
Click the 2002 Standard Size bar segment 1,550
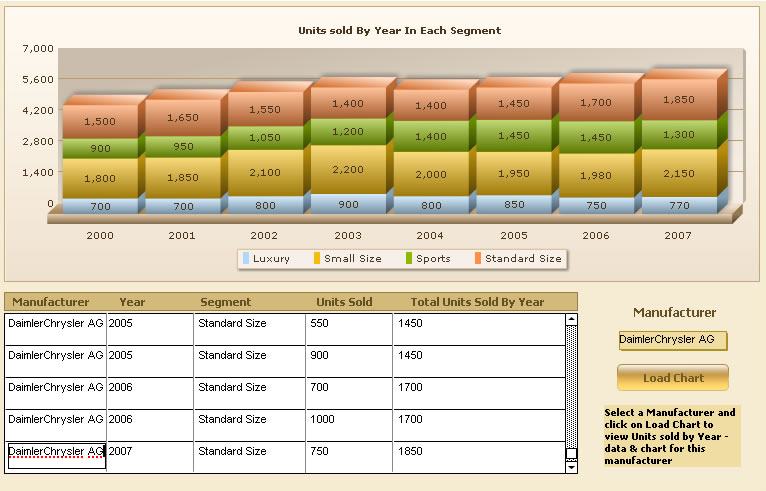[265, 109]
